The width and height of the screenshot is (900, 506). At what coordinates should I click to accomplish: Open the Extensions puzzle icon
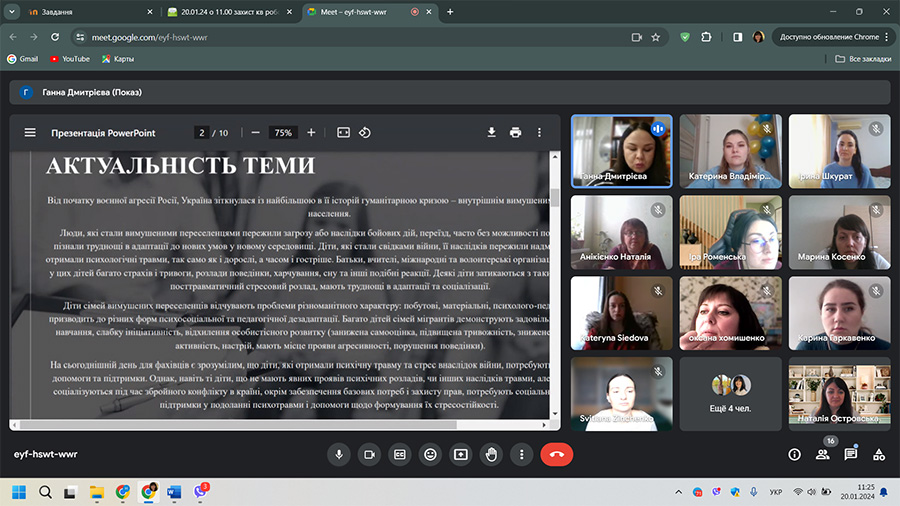click(706, 37)
